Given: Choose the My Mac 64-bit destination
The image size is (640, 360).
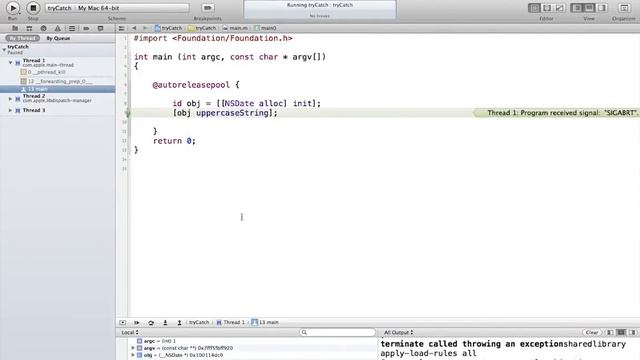Looking at the screenshot, I should coord(98,8).
